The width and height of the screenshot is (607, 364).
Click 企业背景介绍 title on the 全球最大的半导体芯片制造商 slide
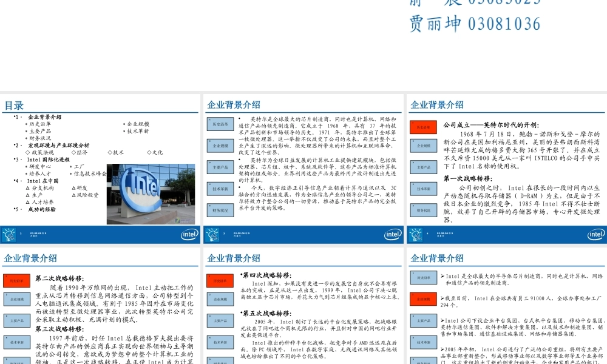[436, 258]
